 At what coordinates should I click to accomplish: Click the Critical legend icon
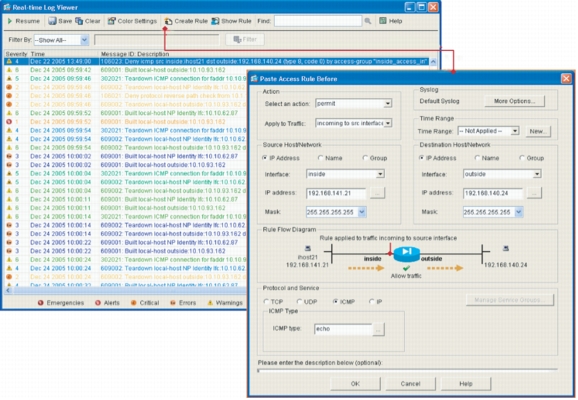point(133,303)
